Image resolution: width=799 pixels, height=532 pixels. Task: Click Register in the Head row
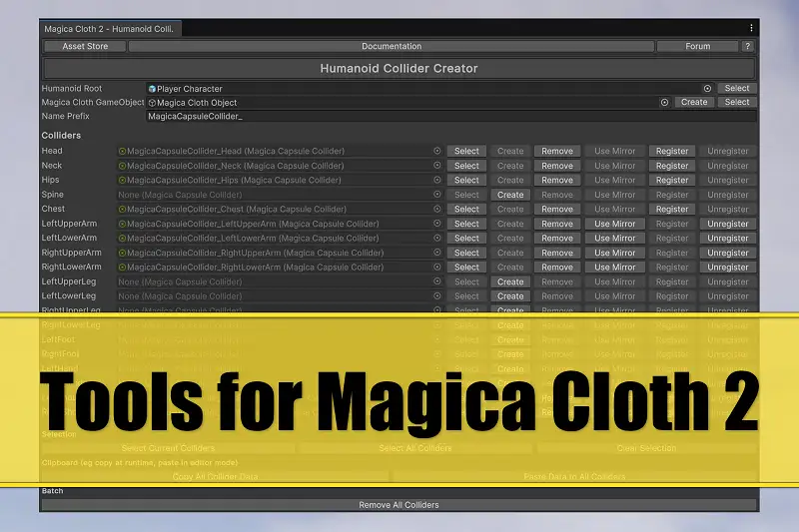pos(671,151)
